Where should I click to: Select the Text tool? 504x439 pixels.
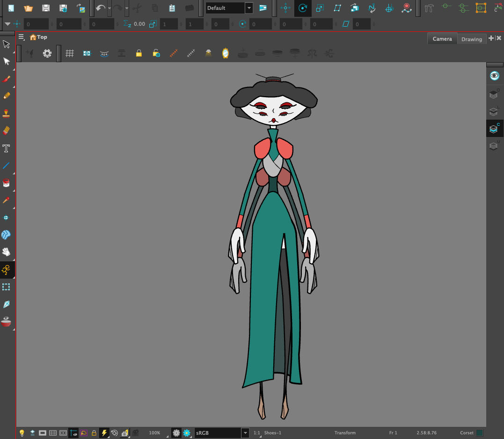tap(6, 148)
